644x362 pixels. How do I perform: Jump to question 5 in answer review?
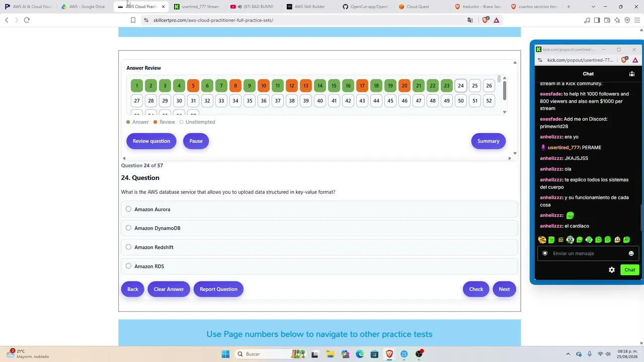193,86
